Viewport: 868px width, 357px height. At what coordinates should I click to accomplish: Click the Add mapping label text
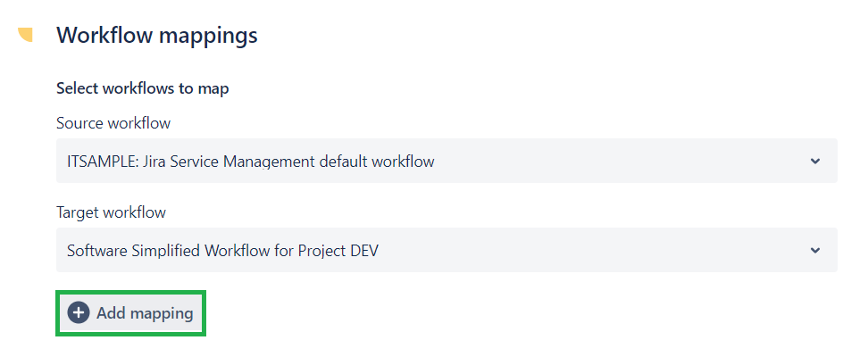point(145,313)
